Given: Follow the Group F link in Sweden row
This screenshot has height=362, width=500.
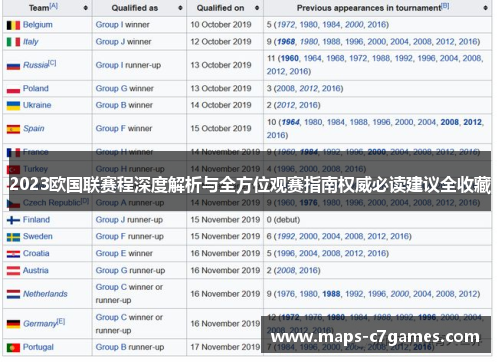Looking at the screenshot, I should tap(111, 237).
